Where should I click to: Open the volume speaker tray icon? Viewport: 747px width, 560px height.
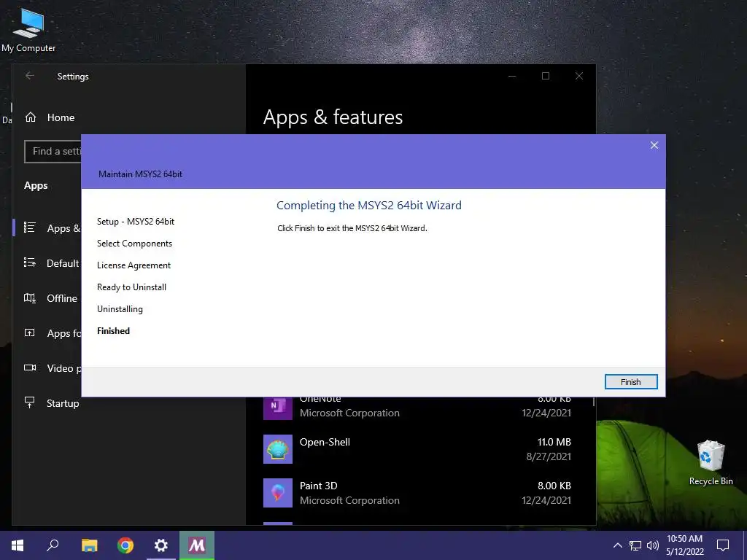pyautogui.click(x=653, y=545)
